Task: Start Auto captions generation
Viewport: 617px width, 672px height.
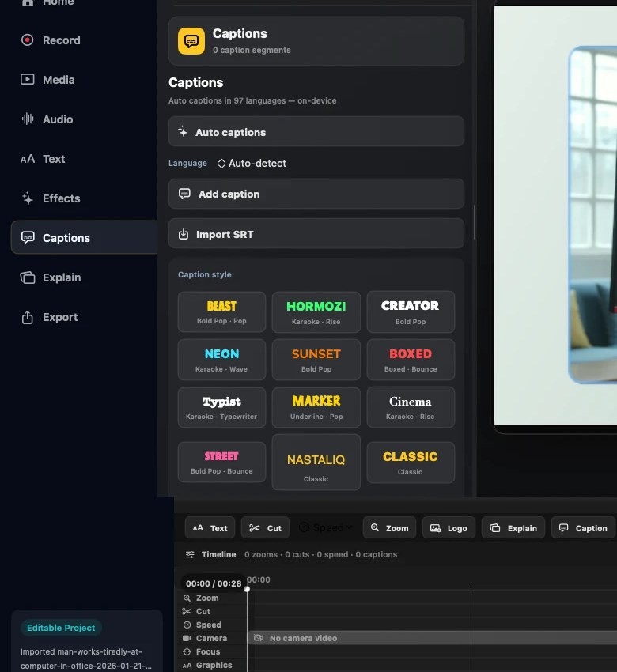Action: [x=316, y=131]
